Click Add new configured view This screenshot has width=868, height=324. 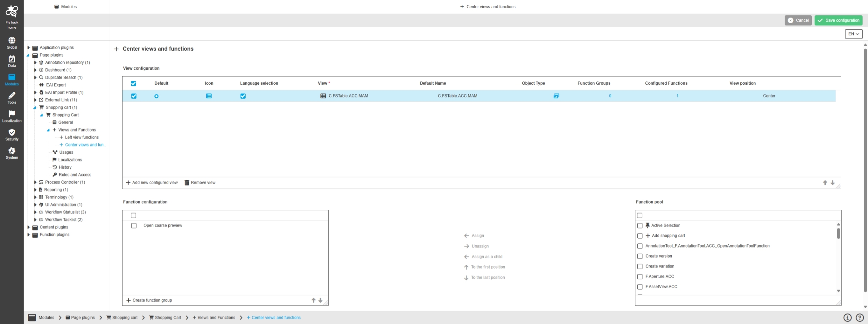coord(152,183)
